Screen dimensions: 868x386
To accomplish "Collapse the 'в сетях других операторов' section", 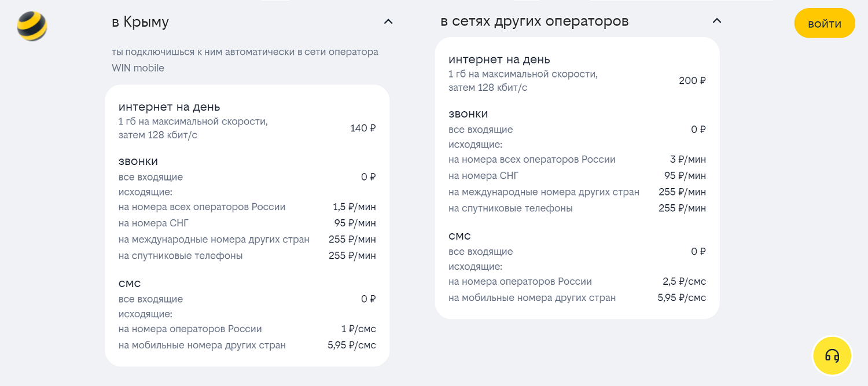I will (x=716, y=20).
